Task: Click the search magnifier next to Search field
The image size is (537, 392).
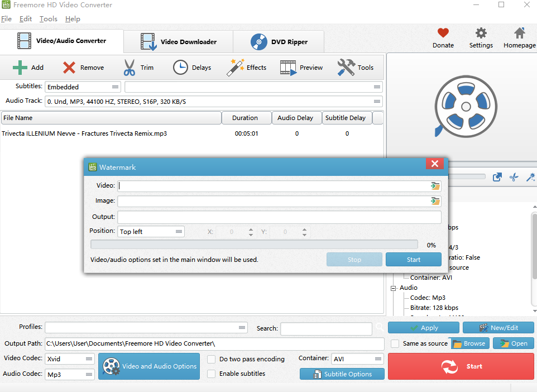Action: [x=380, y=327]
